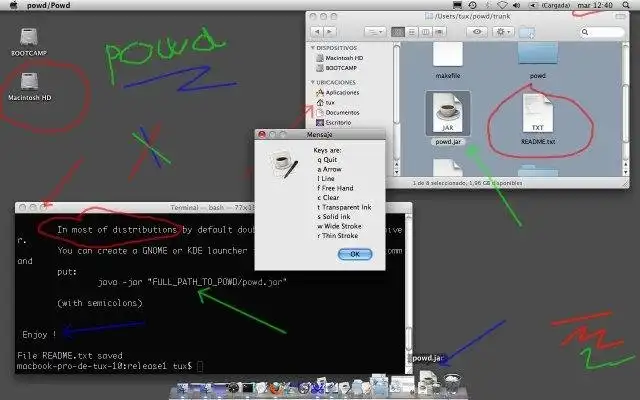Select the powd.jar file icon
640x400 pixels.
click(x=448, y=113)
